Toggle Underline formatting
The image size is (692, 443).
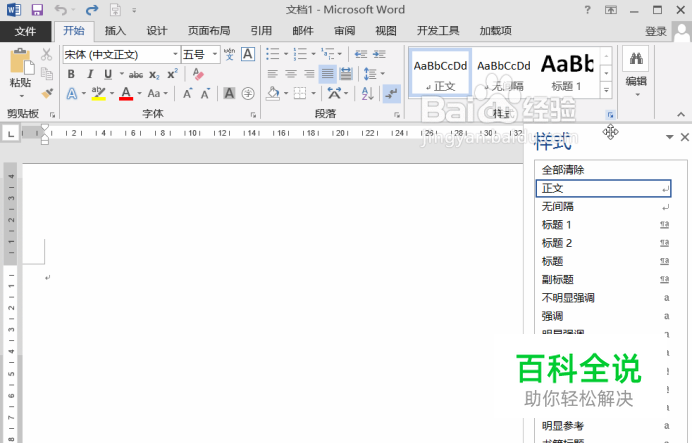[108, 74]
